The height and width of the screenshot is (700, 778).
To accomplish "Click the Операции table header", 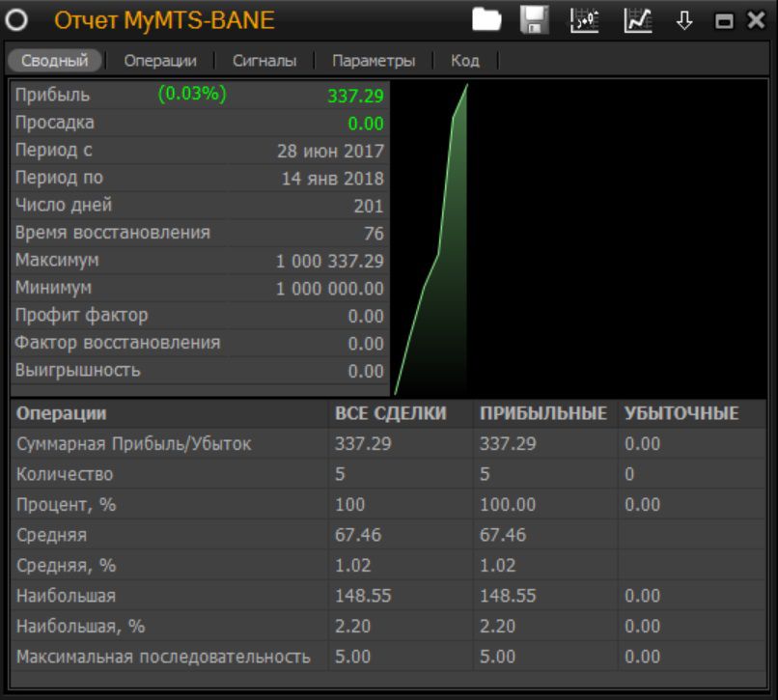I will tap(62, 413).
